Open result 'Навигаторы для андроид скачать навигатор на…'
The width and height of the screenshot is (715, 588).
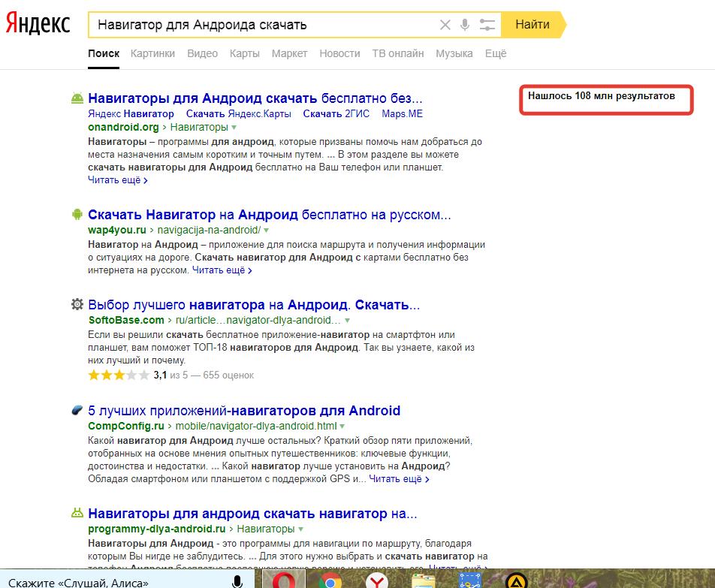(252, 514)
